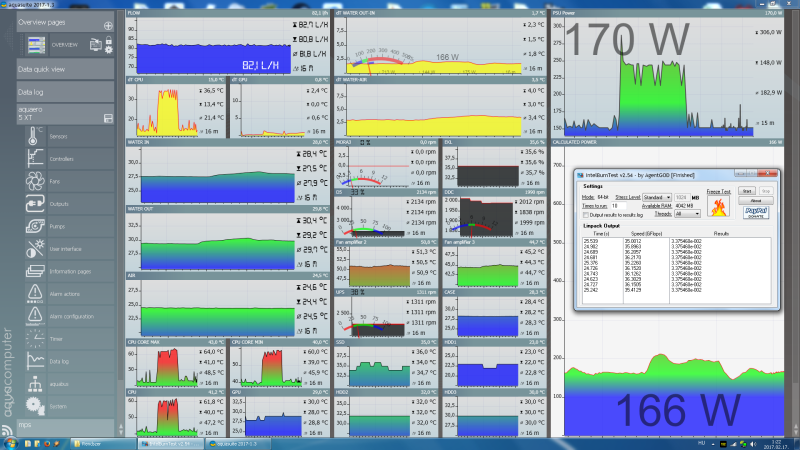
Task: Open the Information pages icon
Action: click(x=35, y=271)
